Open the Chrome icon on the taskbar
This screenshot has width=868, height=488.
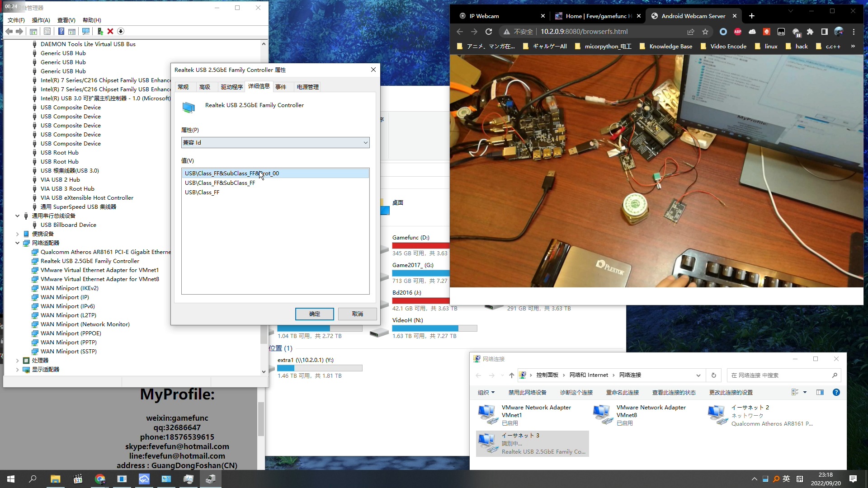100,479
